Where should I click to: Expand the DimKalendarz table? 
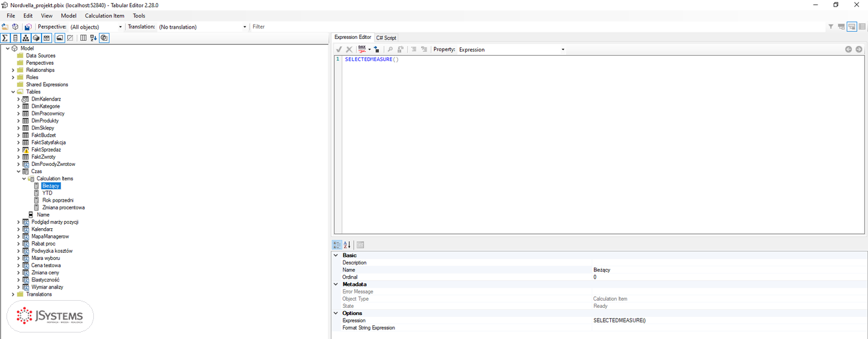pyautogui.click(x=18, y=99)
